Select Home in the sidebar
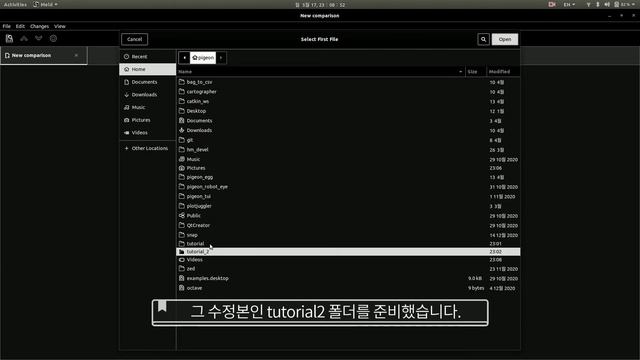 148,69
